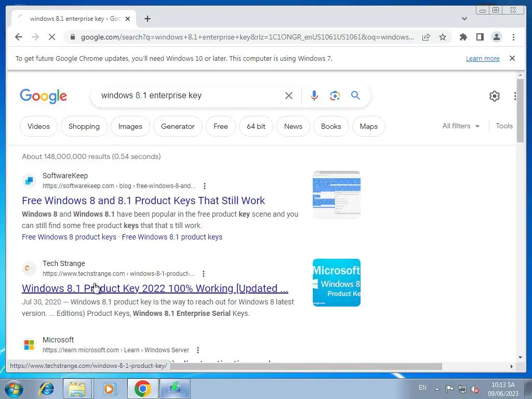Open the Tech Strange Microsoft thumbnail
Viewport: 532px width, 399px height.
336,282
